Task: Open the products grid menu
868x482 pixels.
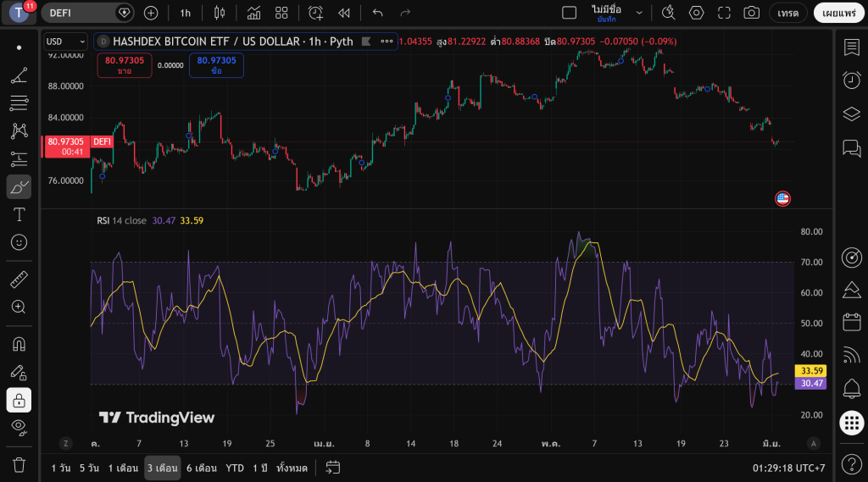Action: click(851, 424)
